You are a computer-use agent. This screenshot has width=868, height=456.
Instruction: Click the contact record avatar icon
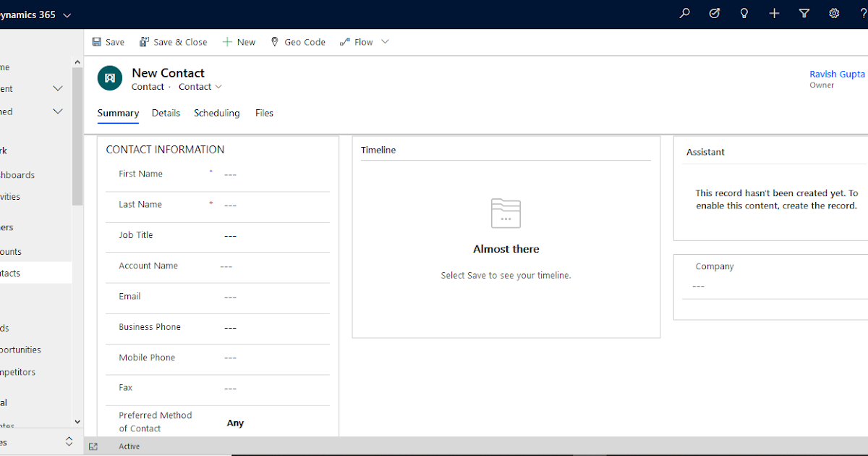[109, 77]
